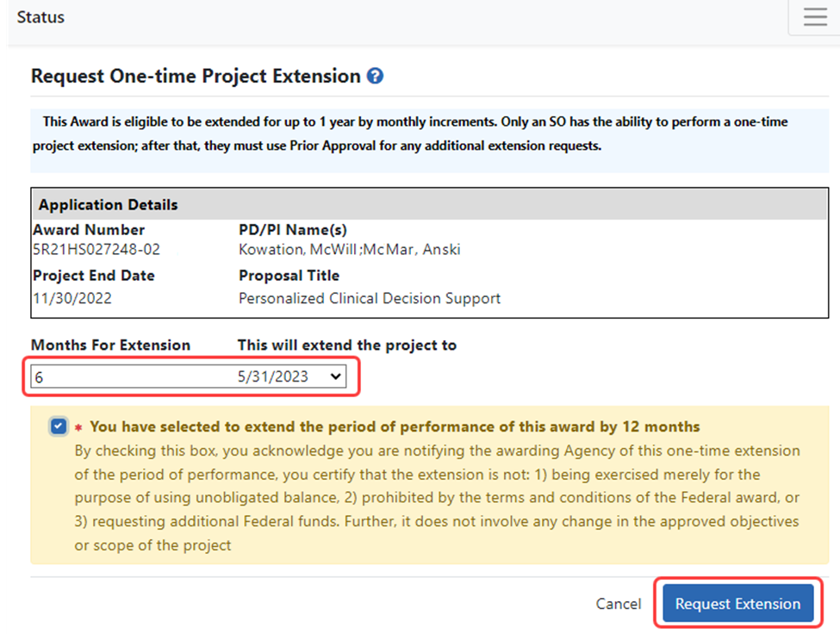Click the PD/PI name Kowation, McWill

tap(297, 250)
